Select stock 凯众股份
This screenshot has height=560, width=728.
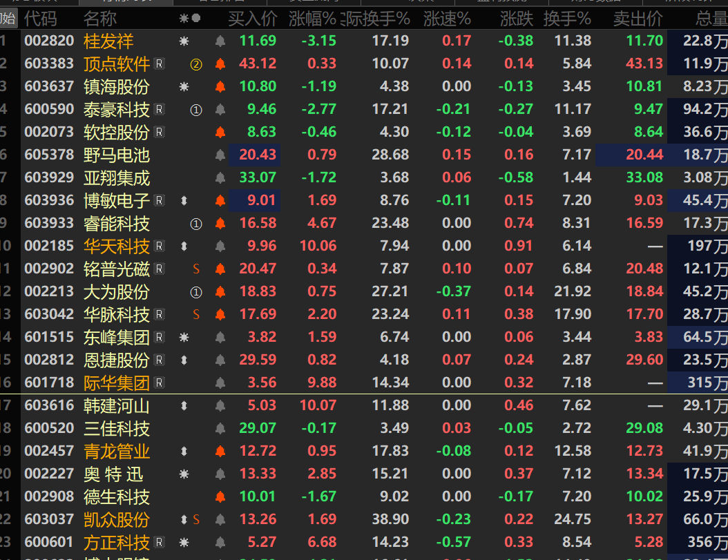point(117,519)
